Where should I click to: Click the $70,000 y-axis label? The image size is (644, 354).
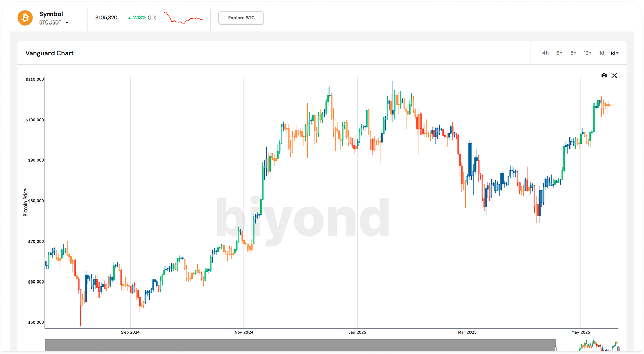[35, 241]
